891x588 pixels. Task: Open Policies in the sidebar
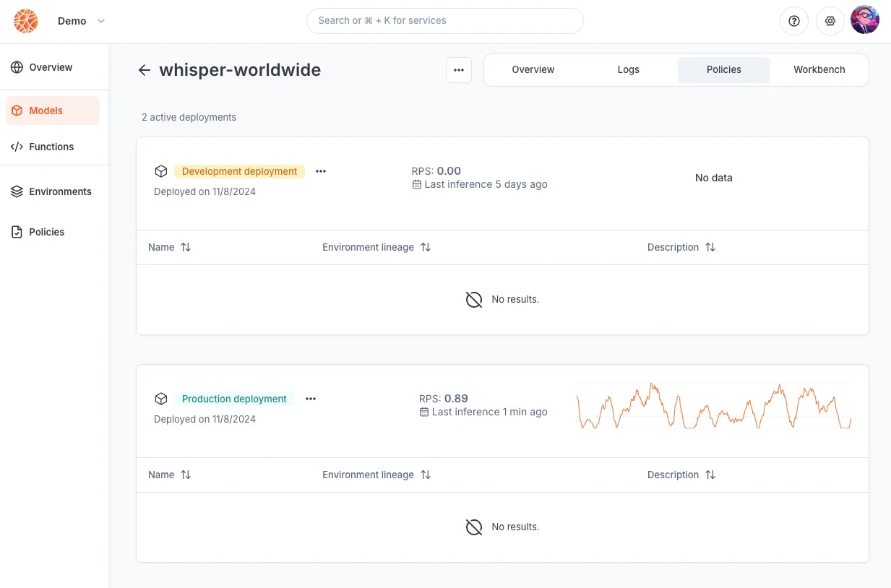click(52, 232)
